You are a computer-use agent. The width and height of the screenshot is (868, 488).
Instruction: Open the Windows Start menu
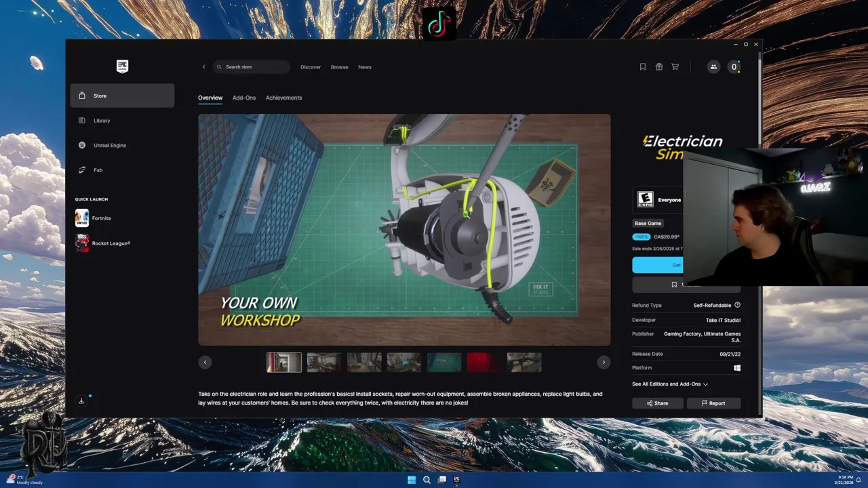tap(412, 480)
